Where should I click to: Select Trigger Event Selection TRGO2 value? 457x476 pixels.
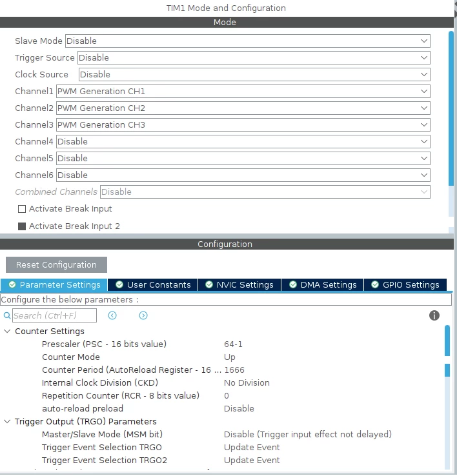(x=252, y=461)
